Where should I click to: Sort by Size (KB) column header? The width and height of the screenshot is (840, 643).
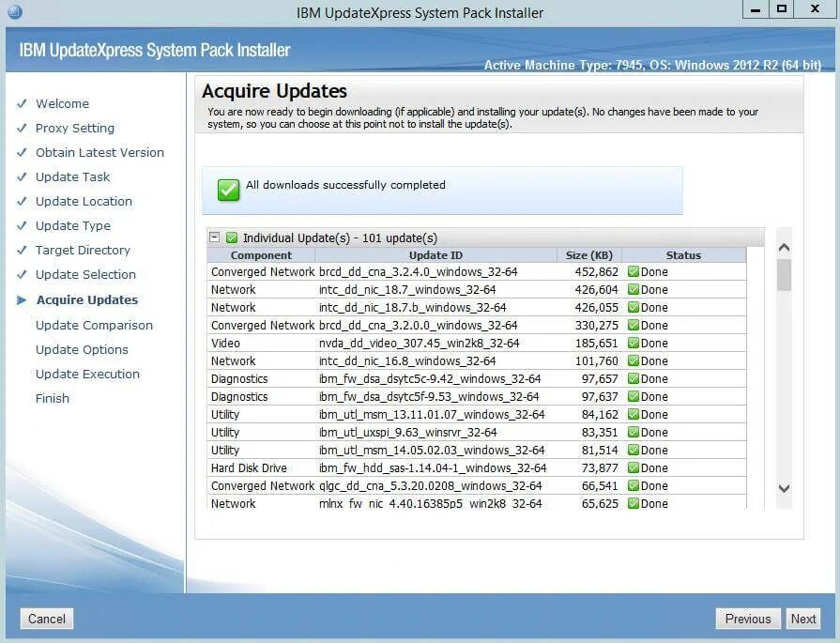588,255
